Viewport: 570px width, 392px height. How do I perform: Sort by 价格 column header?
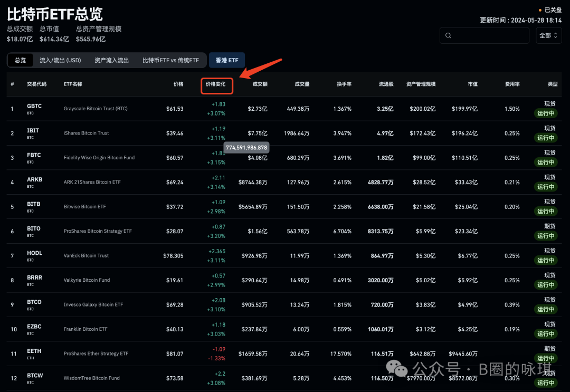[178, 84]
